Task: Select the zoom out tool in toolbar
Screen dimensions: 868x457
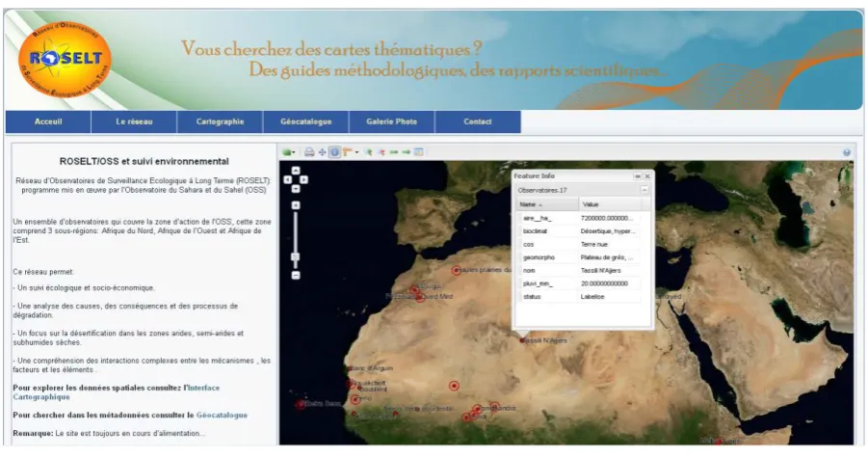Action: pos(381,152)
